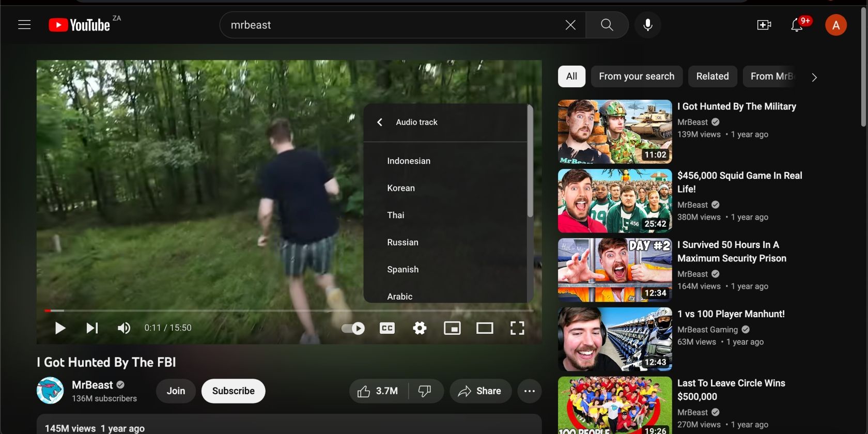Open the notifications bell
This screenshot has height=434, width=868.
coord(797,25)
